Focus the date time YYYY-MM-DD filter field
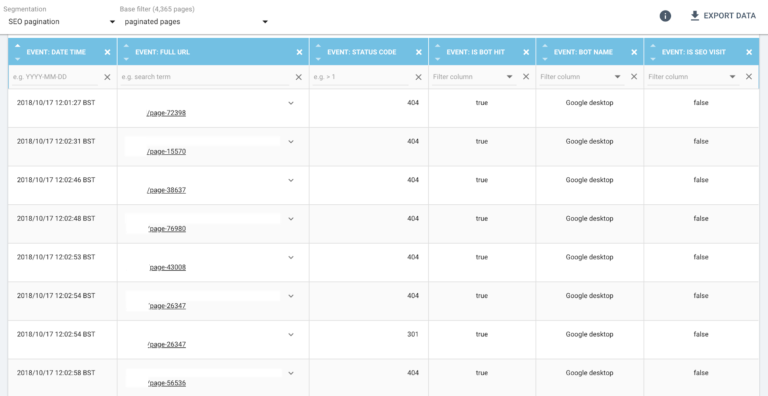This screenshot has width=768, height=396. (56, 77)
